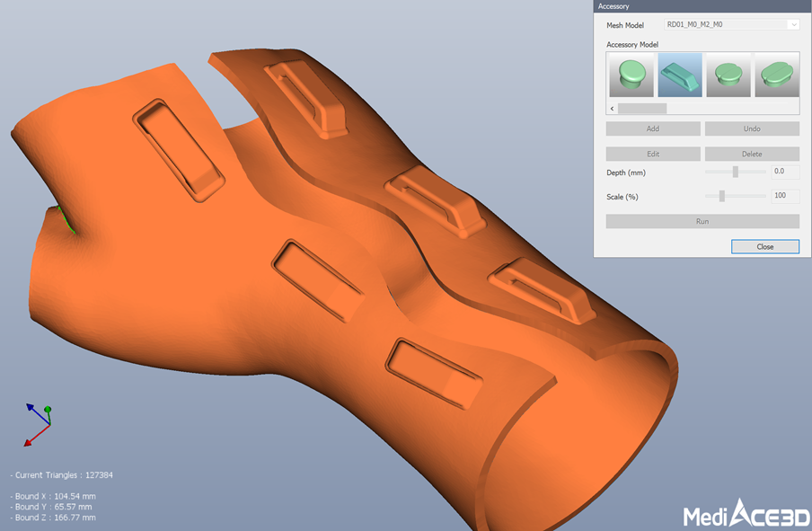Click the accessory model horizontal scrollbar
This screenshot has width=812, height=531.
[x=642, y=109]
